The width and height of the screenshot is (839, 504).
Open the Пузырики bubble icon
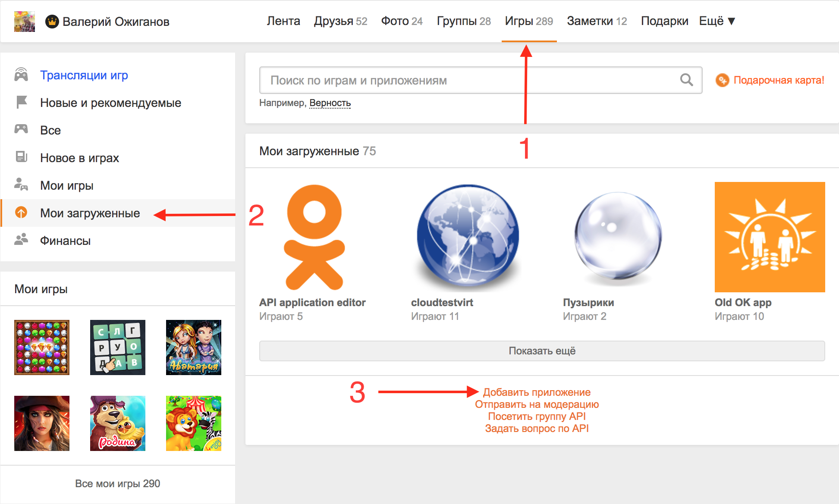(618, 237)
